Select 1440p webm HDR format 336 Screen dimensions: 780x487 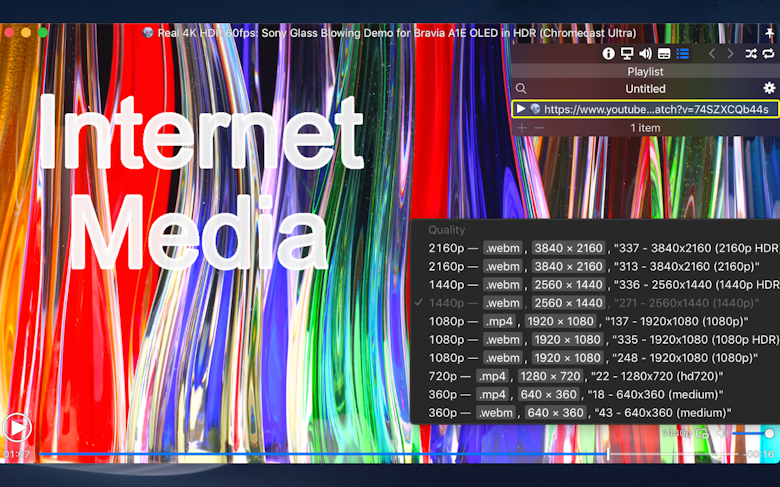tap(595, 285)
